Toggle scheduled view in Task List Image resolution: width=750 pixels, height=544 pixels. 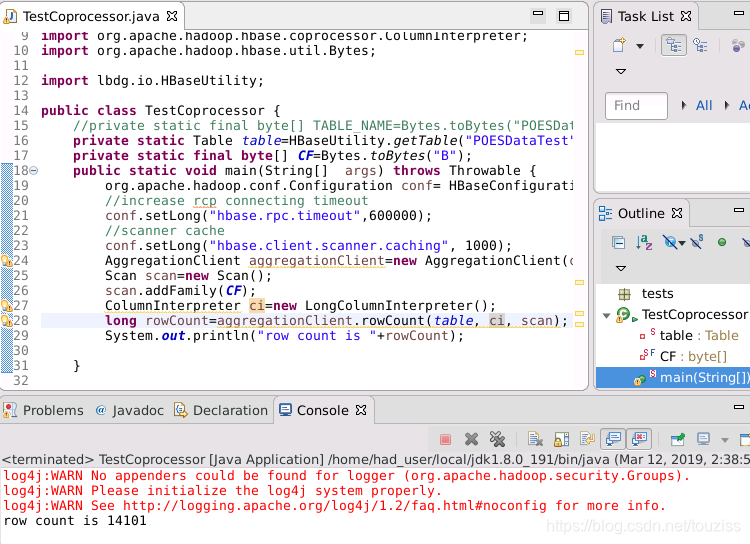point(700,46)
